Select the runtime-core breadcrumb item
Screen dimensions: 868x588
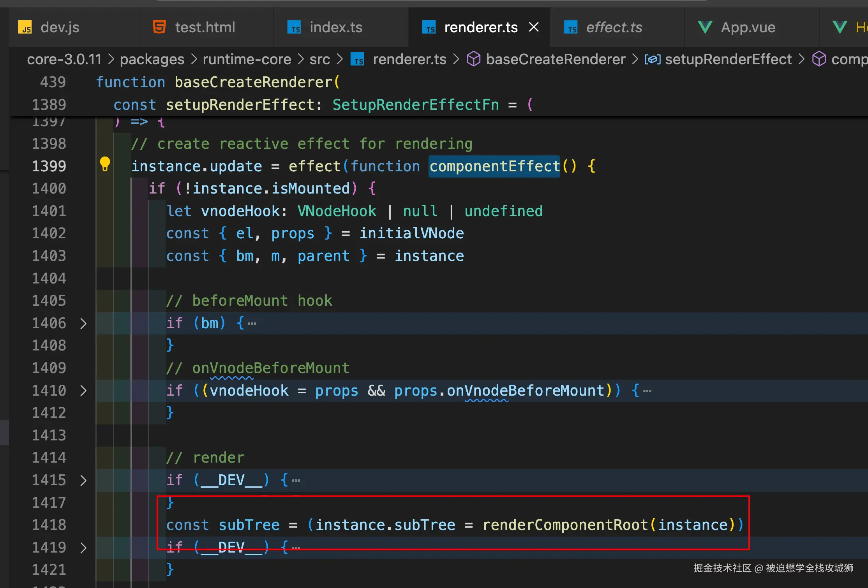(x=247, y=59)
